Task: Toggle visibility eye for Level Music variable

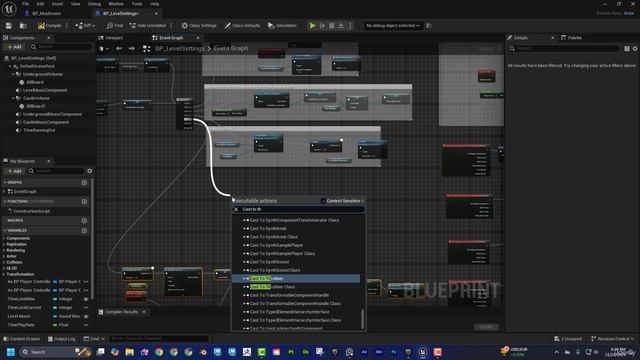Action: click(86, 316)
